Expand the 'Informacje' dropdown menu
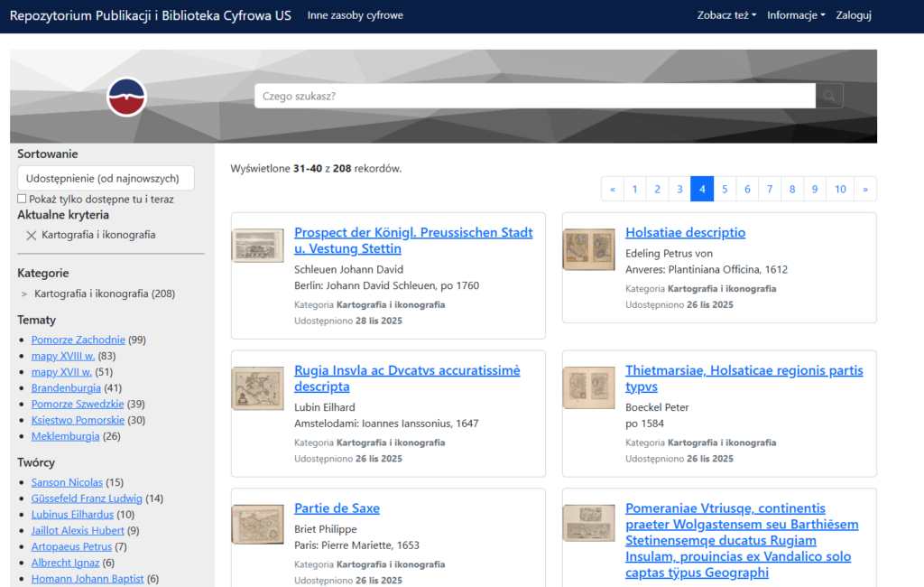Screen dimensions: 924x587 [796, 15]
